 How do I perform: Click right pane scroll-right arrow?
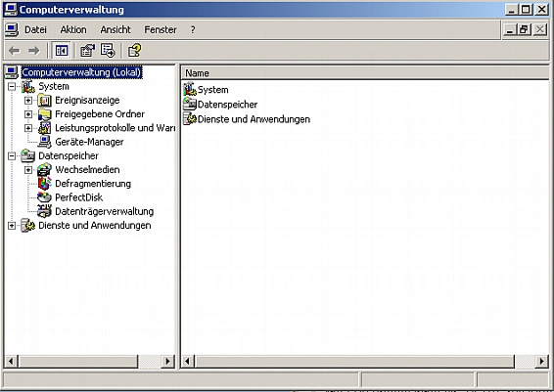[x=542, y=361]
